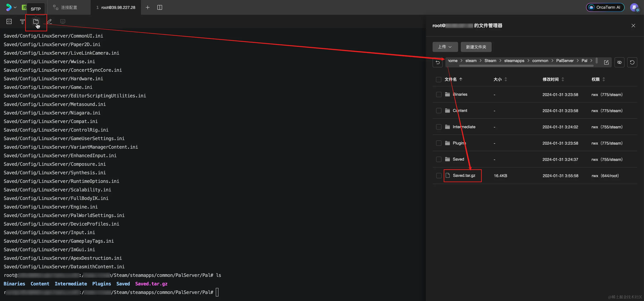Select all files with header checkbox
644x301 pixels.
coord(438,79)
